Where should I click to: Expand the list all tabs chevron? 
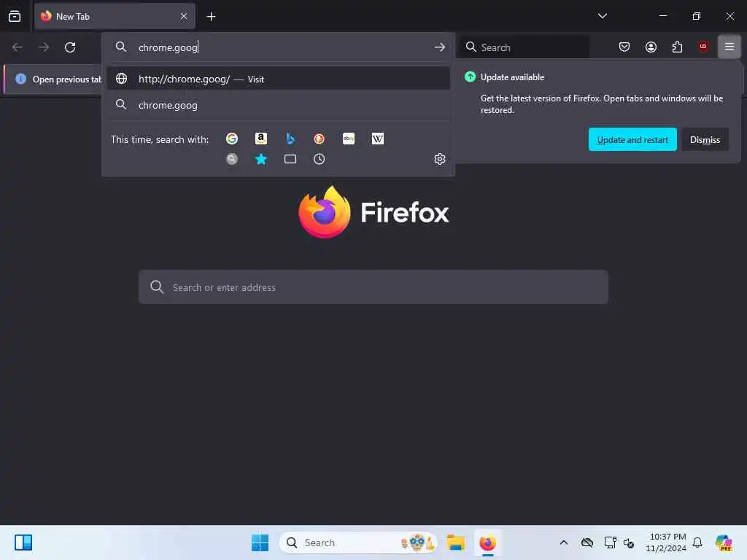pos(602,16)
